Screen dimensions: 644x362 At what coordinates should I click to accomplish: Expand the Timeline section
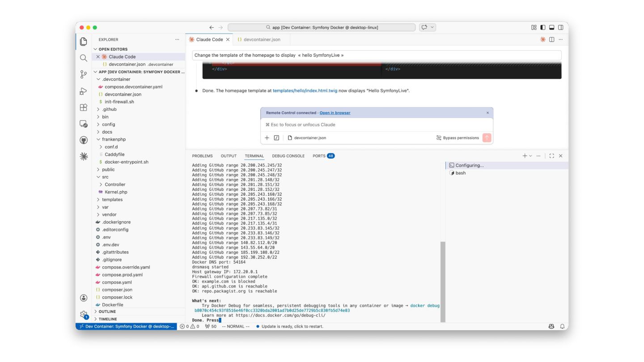(139, 319)
